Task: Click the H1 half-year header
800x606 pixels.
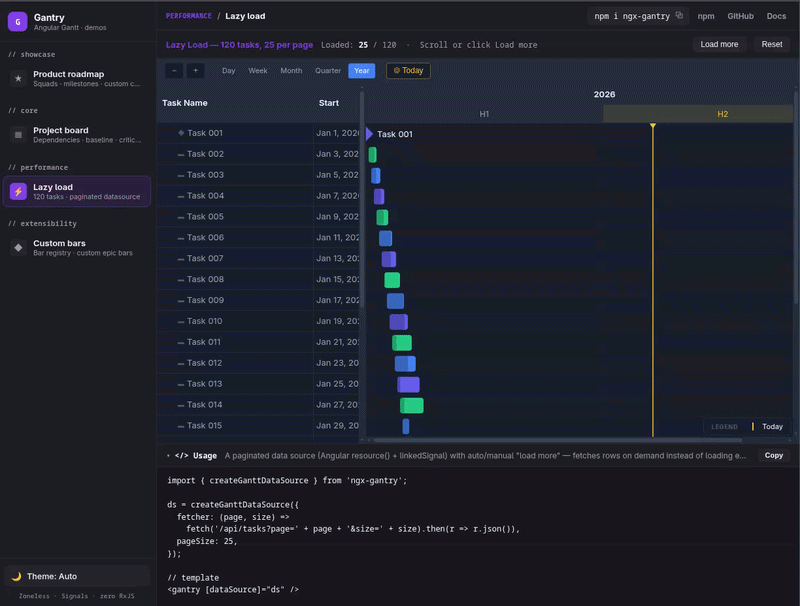Action: [x=484, y=114]
